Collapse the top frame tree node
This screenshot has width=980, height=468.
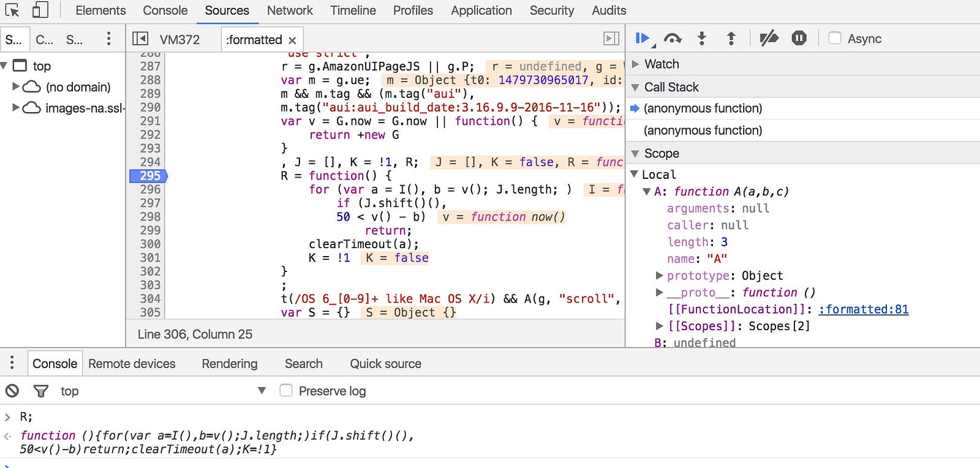coord(4,66)
